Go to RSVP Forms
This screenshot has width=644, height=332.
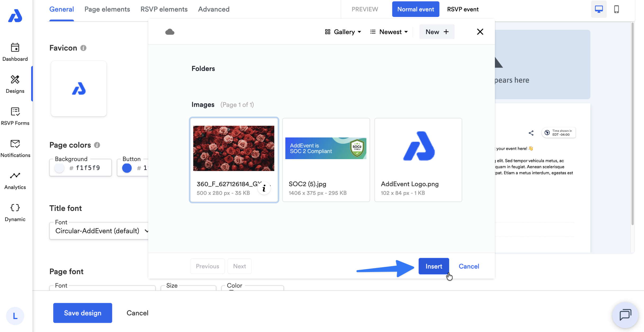coord(15,116)
